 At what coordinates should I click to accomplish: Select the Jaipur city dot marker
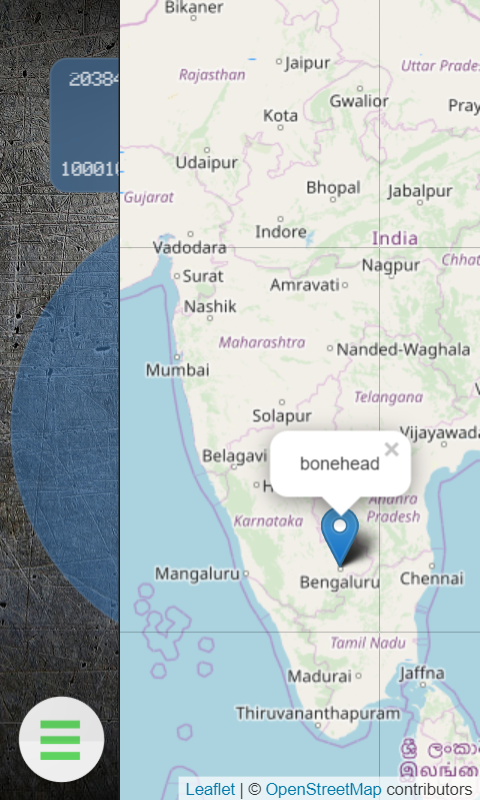(x=279, y=61)
